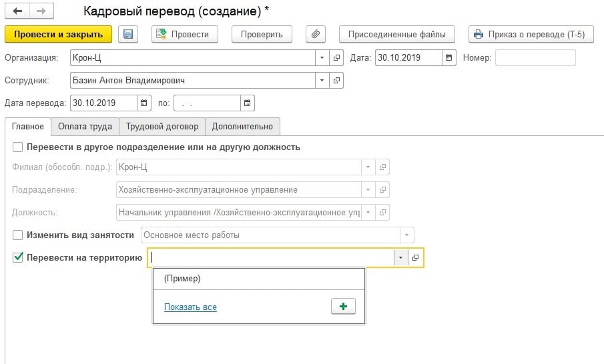
Task: Click the paperclip attachment icon
Action: (x=315, y=35)
